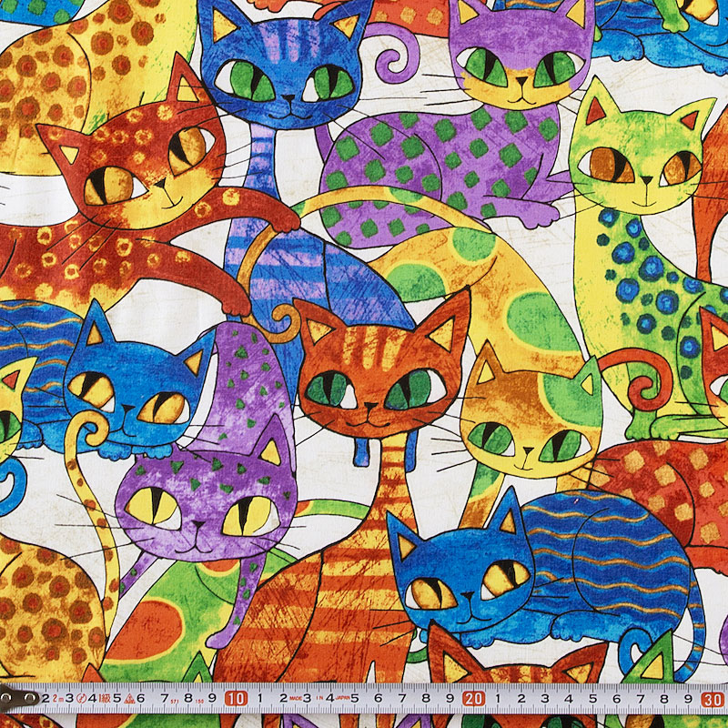Viewport: 728px width, 728px height.
Task: Click the metal end hook of the tape measure
Action: [x=18, y=697]
